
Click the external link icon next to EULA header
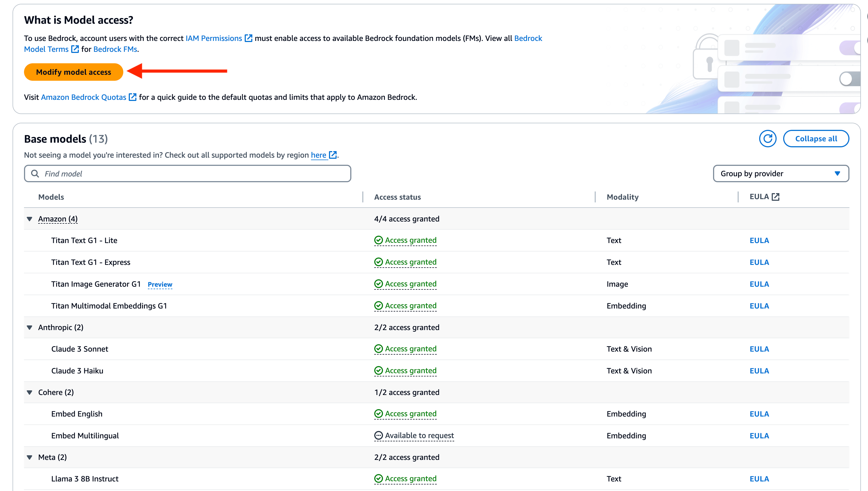pyautogui.click(x=776, y=197)
